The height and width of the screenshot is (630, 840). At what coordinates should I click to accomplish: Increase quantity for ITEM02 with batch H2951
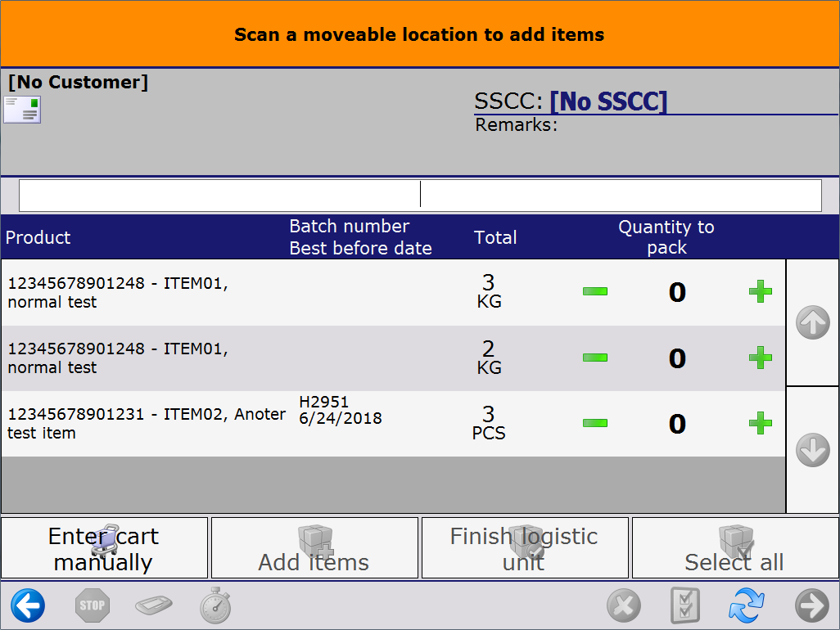point(760,424)
